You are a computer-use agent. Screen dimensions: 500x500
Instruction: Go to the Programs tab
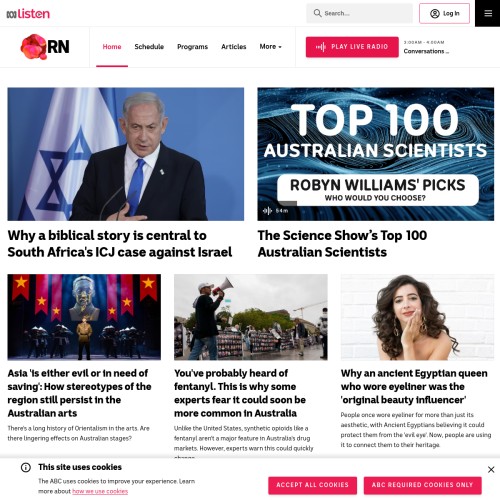click(192, 47)
